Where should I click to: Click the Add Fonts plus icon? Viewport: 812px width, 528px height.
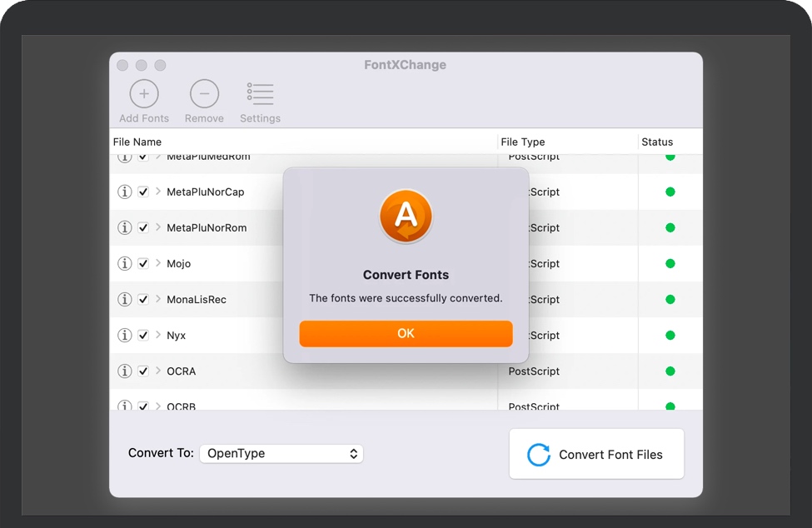pyautogui.click(x=144, y=94)
